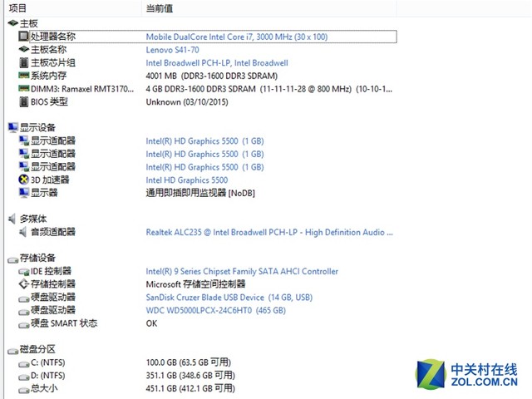Click the 硬盘 SMART 状态 icon
Screen dimensions: 532x399
(24, 325)
